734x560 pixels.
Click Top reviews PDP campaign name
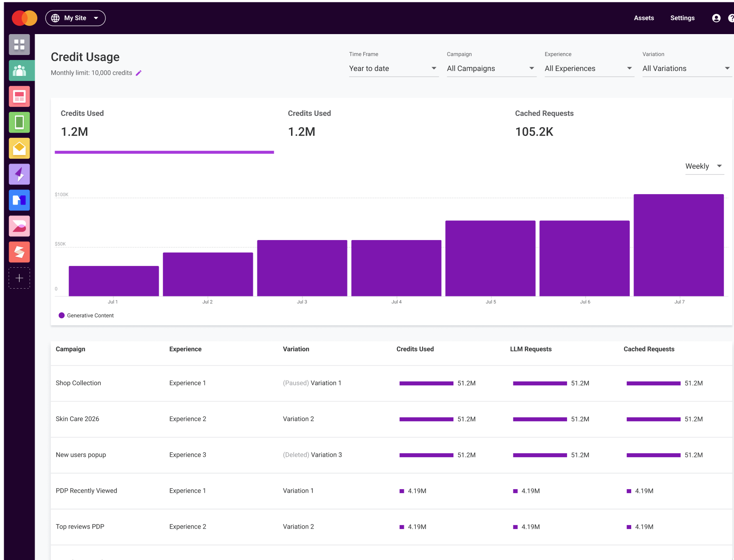80,527
